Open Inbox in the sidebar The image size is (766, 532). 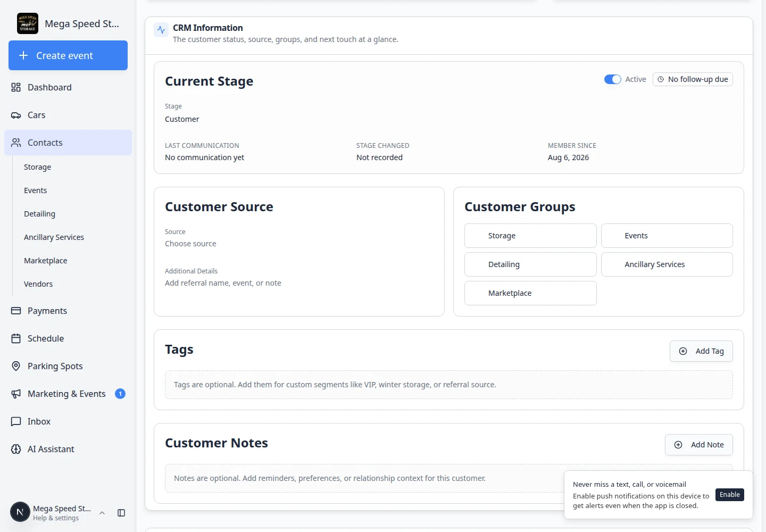(68, 421)
